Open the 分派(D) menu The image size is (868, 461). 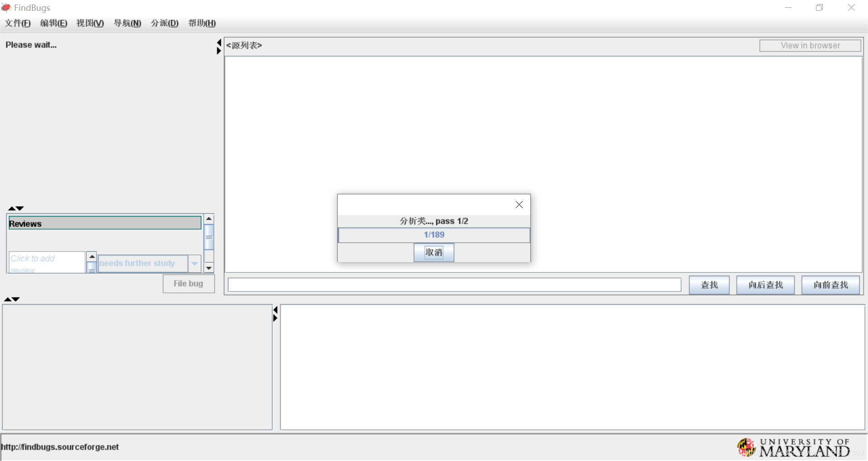coord(165,23)
